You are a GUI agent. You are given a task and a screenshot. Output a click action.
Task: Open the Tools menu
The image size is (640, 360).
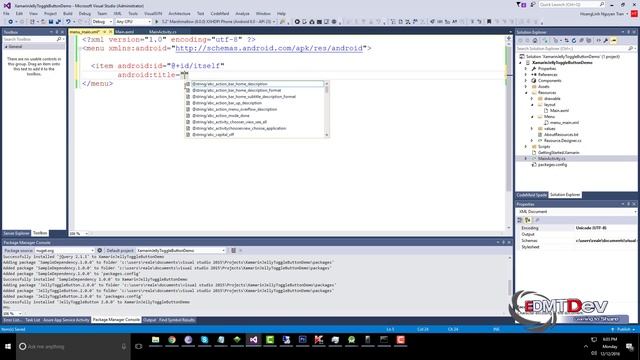tap(133, 13)
